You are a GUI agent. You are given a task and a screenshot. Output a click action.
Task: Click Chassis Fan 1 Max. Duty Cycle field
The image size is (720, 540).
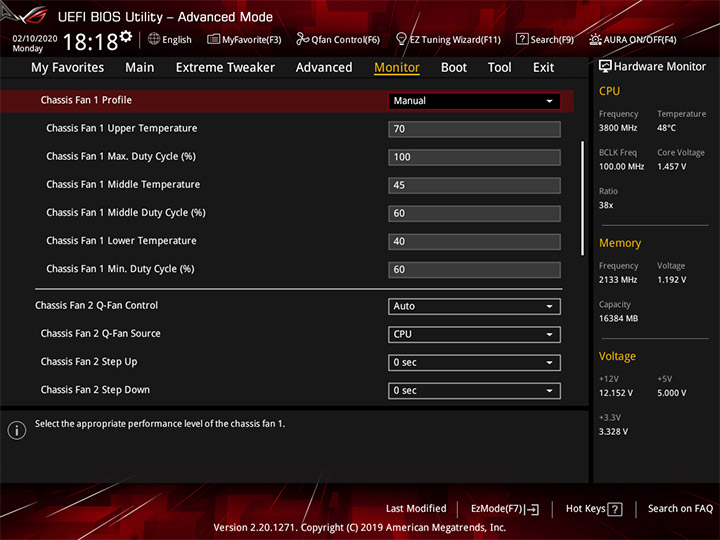474,157
